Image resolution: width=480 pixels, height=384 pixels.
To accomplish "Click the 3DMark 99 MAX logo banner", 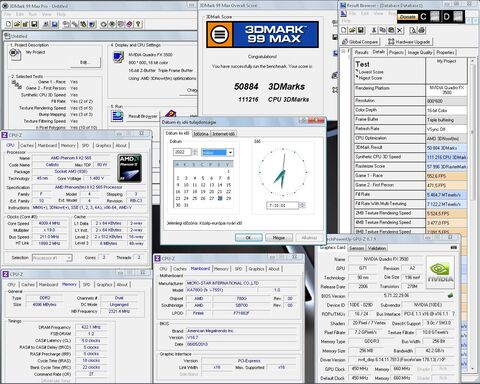I will coord(262,34).
